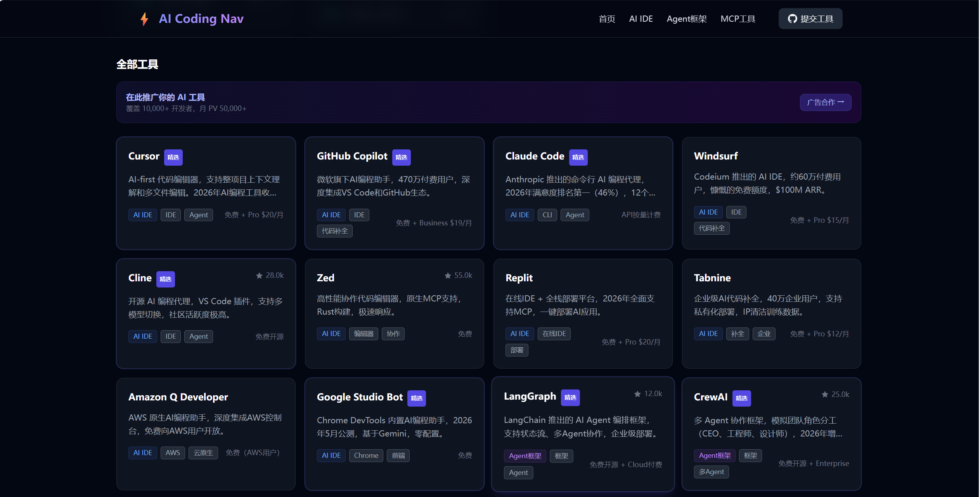Click the 提交工具 button
The image size is (980, 497).
click(810, 19)
